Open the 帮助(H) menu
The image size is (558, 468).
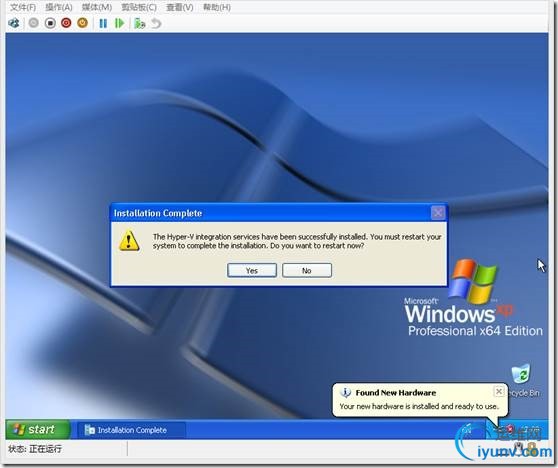click(x=217, y=7)
